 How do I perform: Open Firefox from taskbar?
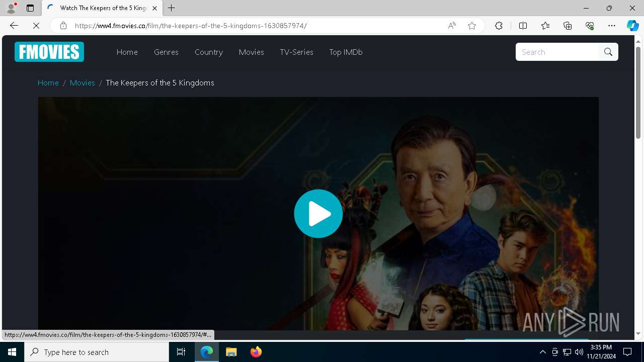point(256,352)
